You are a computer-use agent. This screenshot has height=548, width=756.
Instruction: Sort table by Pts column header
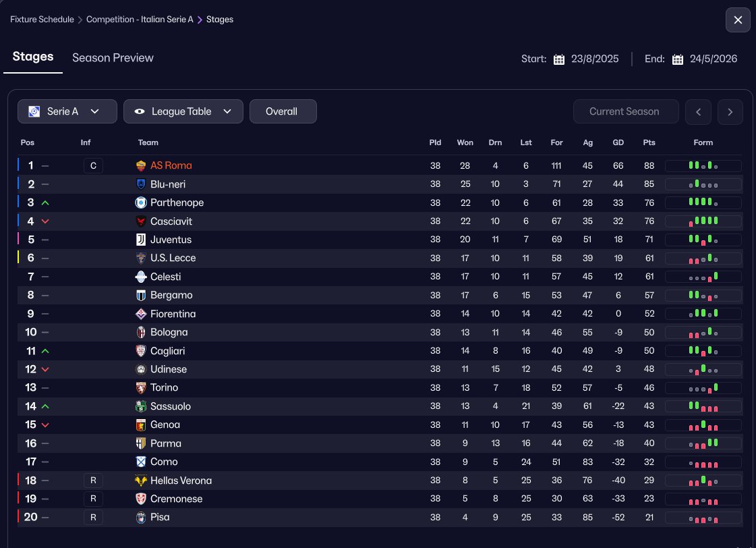pos(649,142)
